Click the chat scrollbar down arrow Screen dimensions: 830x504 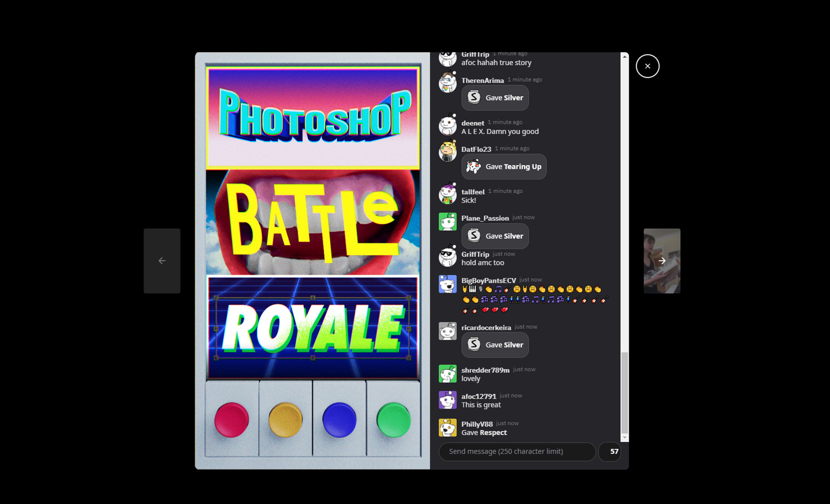[624, 438]
